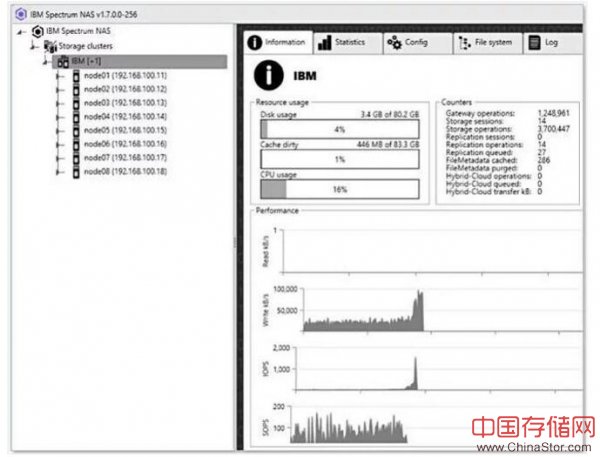Click the Storage clusters icon in tree
The width and height of the screenshot is (600, 457).
tap(50, 46)
